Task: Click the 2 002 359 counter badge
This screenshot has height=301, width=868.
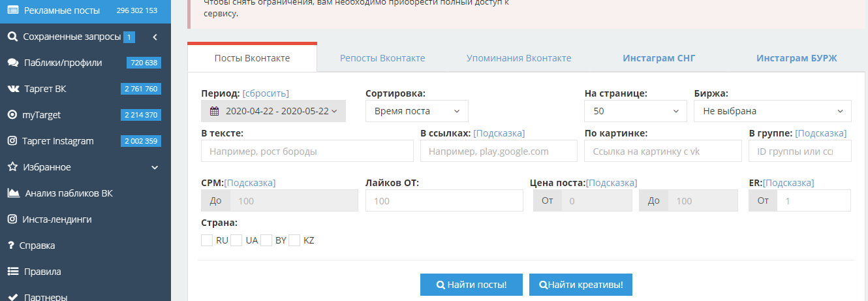Action: coord(141,141)
